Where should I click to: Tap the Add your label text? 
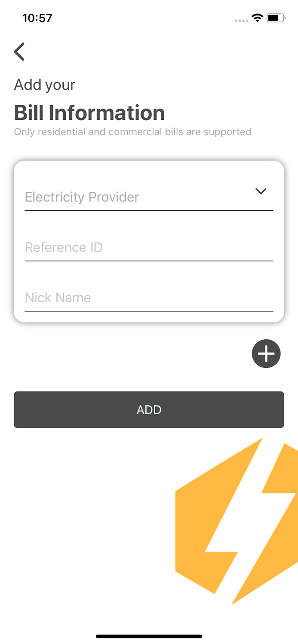pyautogui.click(x=44, y=85)
